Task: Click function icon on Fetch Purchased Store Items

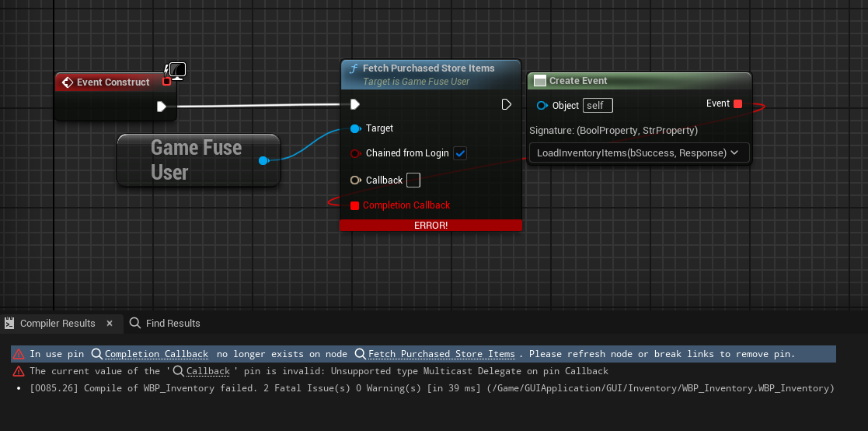Action: pos(353,68)
